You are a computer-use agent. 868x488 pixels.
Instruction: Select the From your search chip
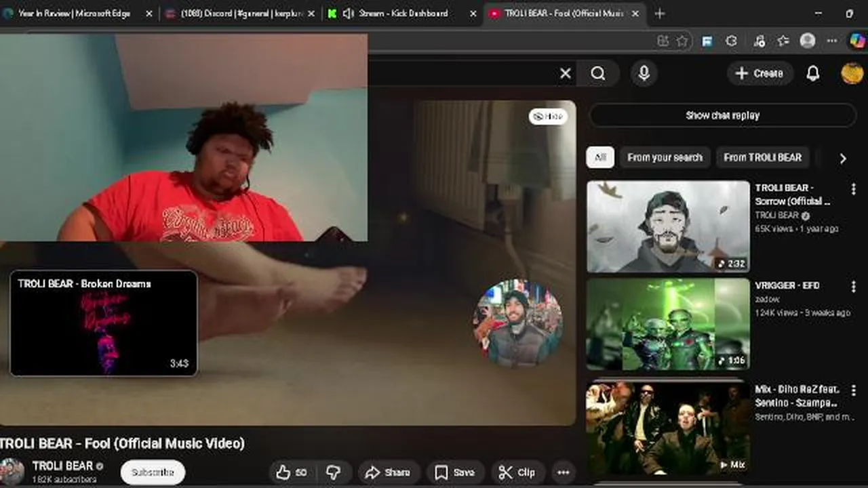(665, 157)
